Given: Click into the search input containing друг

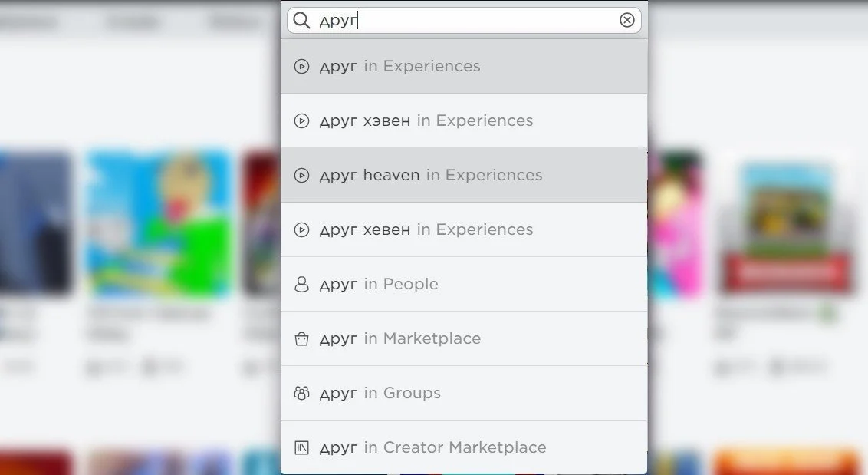Looking at the screenshot, I should tap(464, 21).
